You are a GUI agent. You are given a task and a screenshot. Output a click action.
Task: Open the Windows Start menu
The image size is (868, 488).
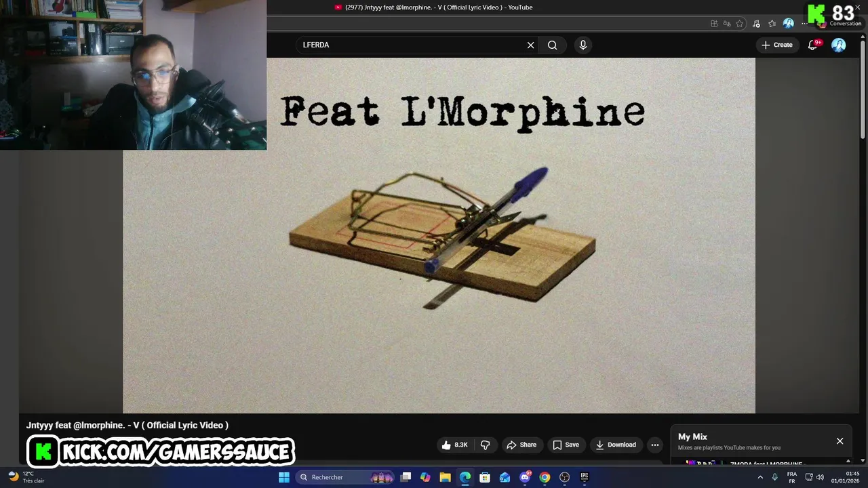click(284, 477)
